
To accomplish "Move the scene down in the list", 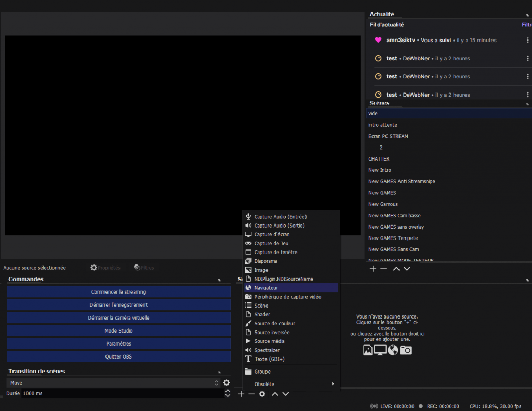I will coord(407,269).
